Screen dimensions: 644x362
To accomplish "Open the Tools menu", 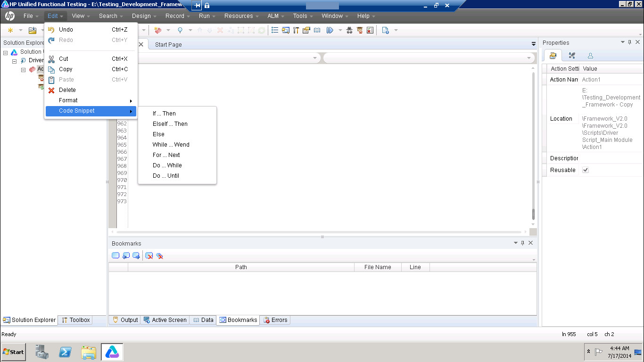I will point(300,16).
